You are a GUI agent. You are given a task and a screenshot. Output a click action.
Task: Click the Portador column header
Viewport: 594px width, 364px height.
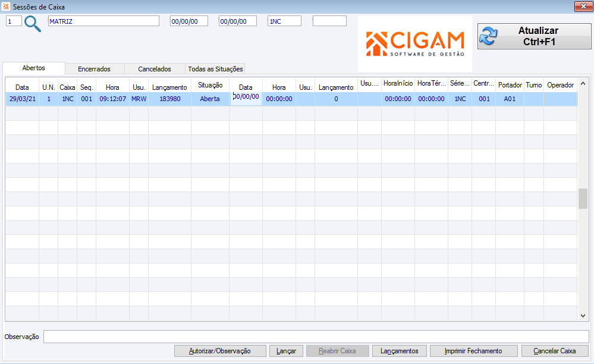point(510,85)
